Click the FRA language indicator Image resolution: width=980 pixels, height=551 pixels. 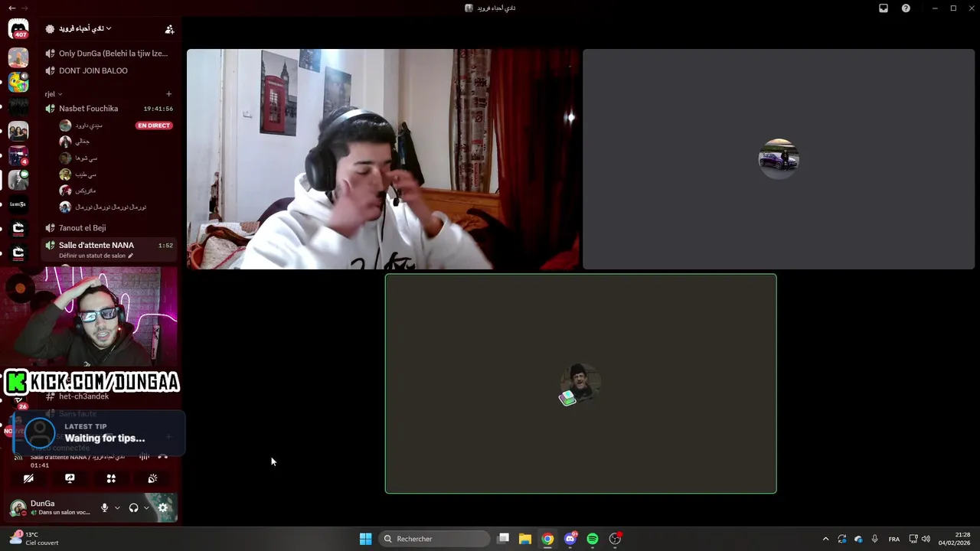(894, 539)
